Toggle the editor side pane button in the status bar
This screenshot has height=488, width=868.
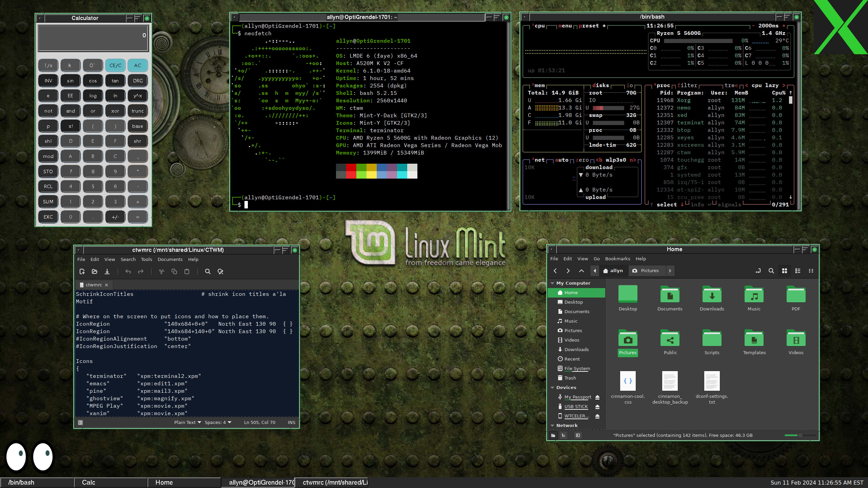tap(80, 422)
